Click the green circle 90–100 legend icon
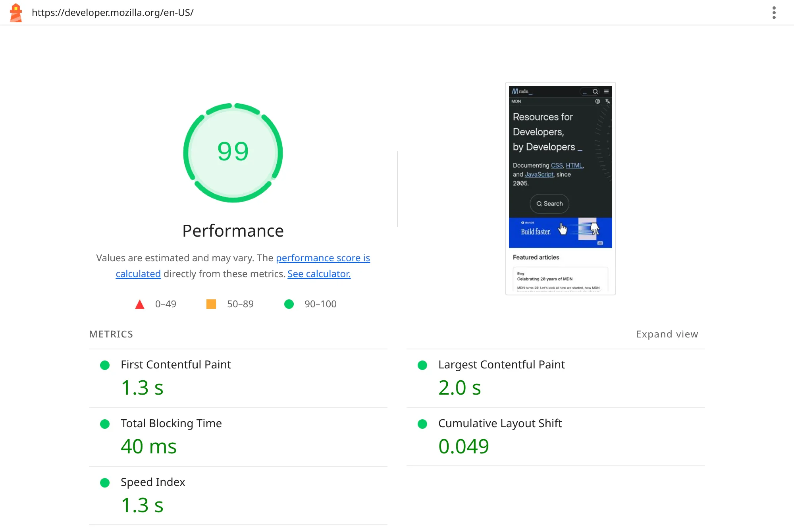 (289, 304)
